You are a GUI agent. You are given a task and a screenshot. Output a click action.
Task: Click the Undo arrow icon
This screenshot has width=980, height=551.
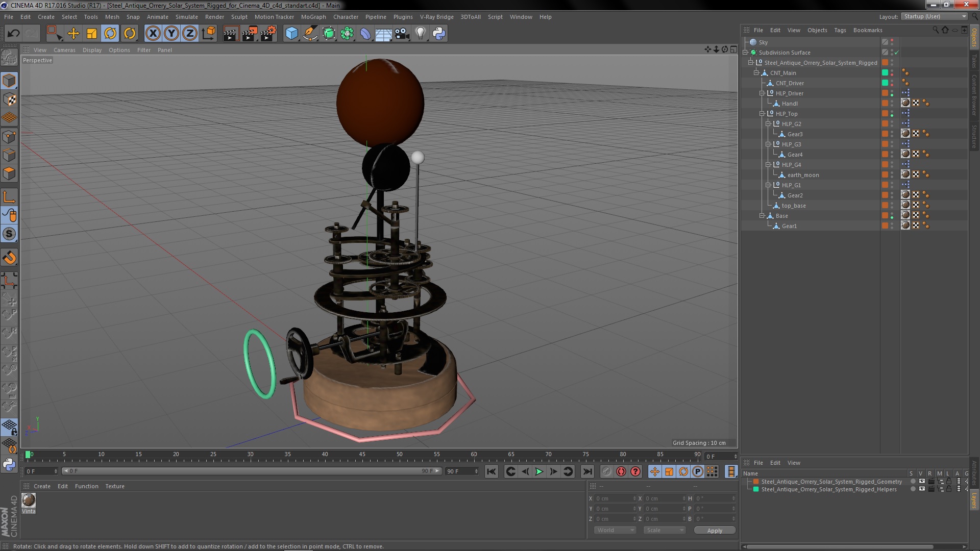13,34
